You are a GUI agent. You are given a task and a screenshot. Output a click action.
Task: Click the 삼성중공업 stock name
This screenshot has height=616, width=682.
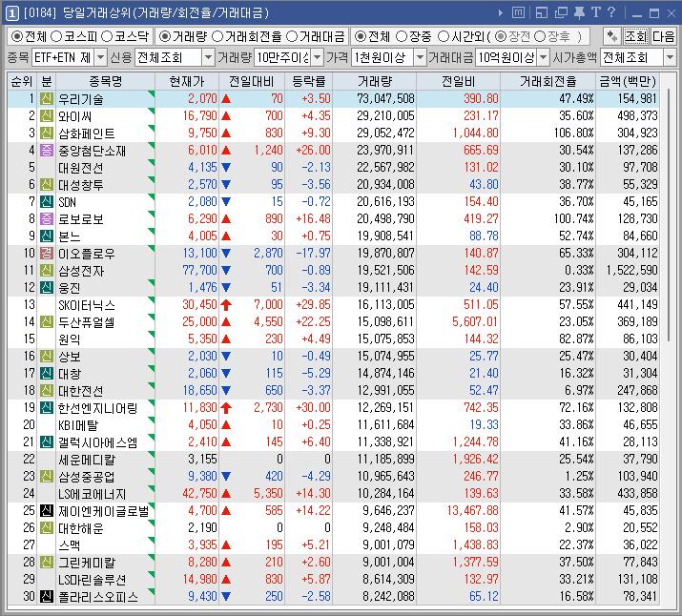(x=87, y=477)
